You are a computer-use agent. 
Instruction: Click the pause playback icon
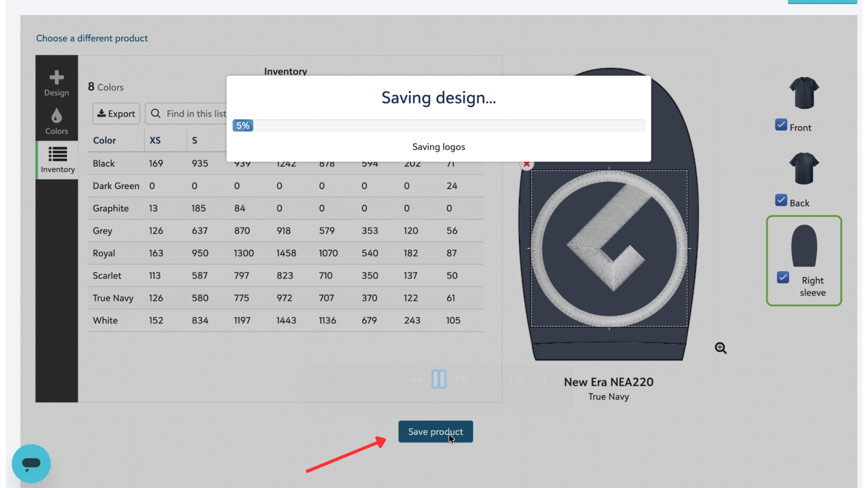tap(438, 379)
